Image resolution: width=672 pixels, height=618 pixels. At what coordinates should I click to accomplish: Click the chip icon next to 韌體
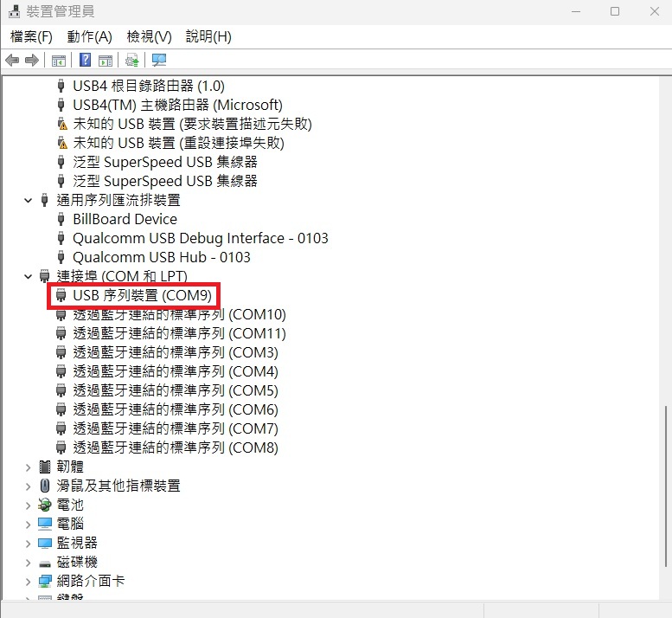[45, 467]
